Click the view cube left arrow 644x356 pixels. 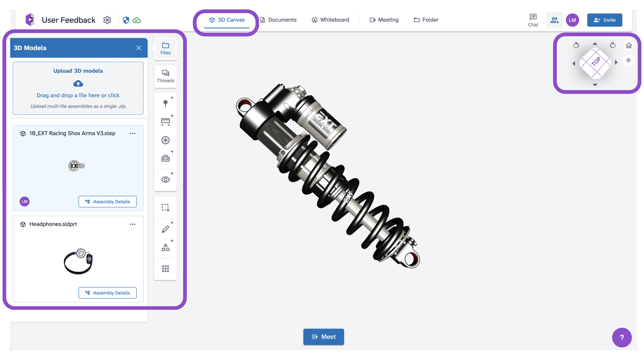[574, 63]
